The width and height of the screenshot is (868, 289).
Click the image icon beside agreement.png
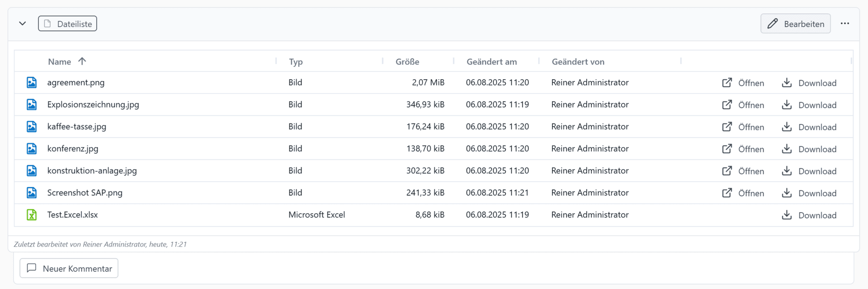pyautogui.click(x=32, y=82)
